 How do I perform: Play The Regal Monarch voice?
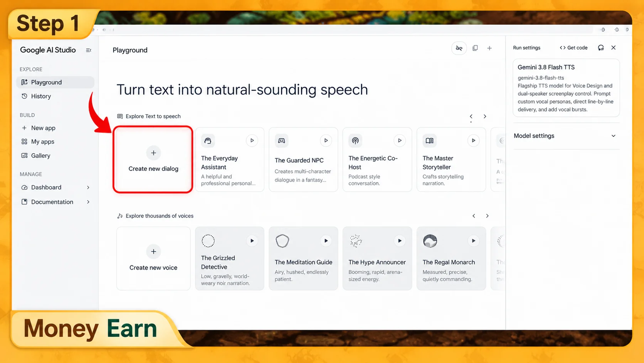click(474, 241)
